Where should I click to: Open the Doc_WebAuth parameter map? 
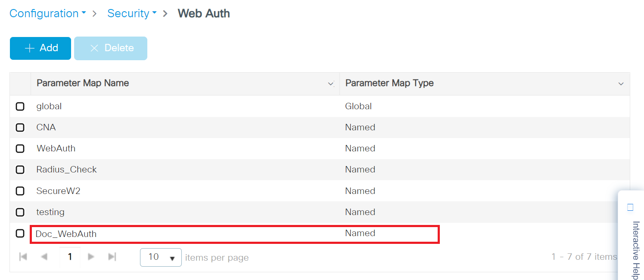point(66,234)
